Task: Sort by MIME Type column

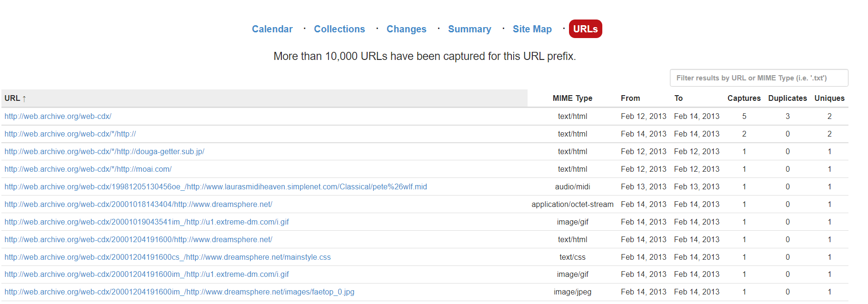Action: click(572, 98)
